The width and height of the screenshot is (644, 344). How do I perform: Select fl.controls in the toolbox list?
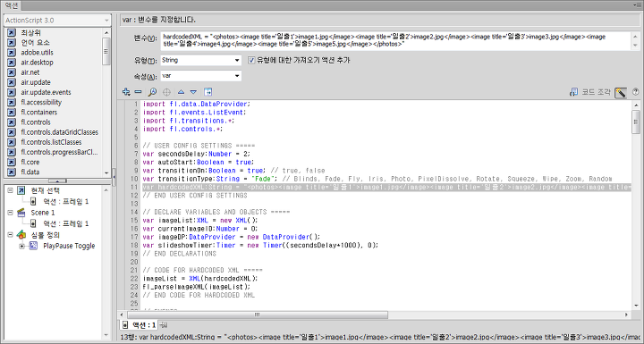pos(36,122)
